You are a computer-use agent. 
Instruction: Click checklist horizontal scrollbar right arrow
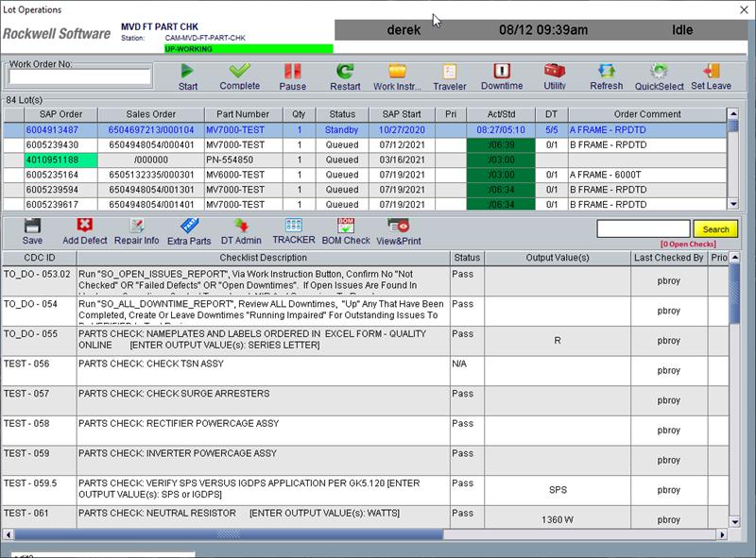click(722, 534)
